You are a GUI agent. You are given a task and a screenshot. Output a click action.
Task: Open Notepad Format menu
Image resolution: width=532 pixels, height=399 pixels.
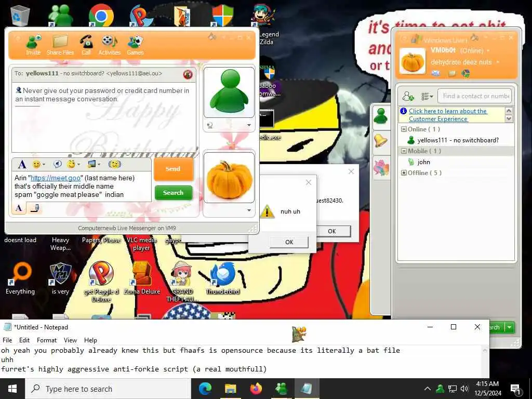click(47, 340)
